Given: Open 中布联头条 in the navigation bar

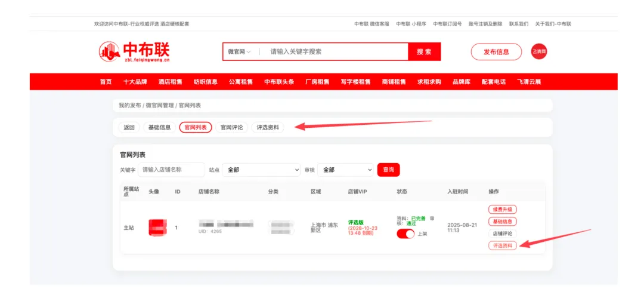Looking at the screenshot, I should click(279, 82).
